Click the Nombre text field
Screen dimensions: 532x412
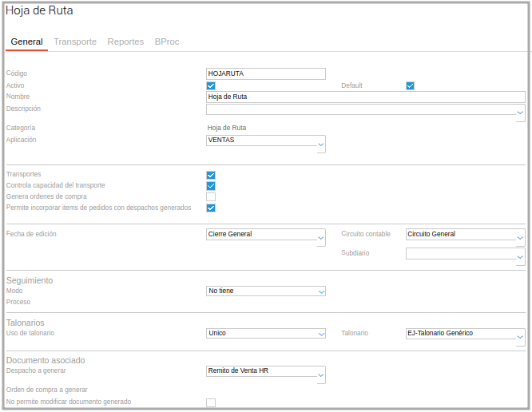[x=365, y=97]
